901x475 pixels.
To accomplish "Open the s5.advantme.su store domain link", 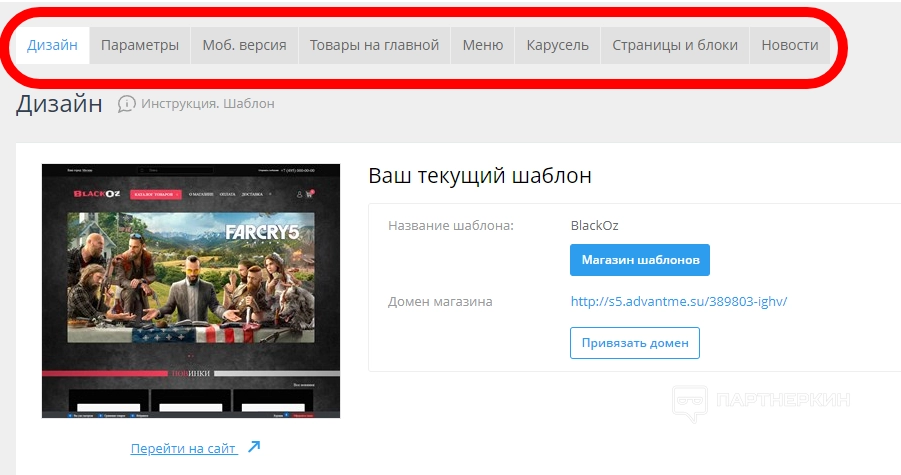I will coord(679,301).
